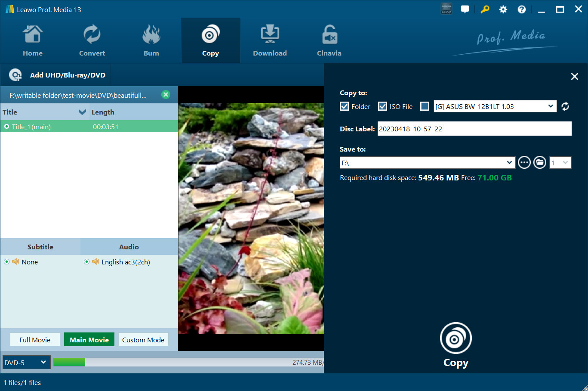
Task: Click the Subtitle column header
Action: 40,247
